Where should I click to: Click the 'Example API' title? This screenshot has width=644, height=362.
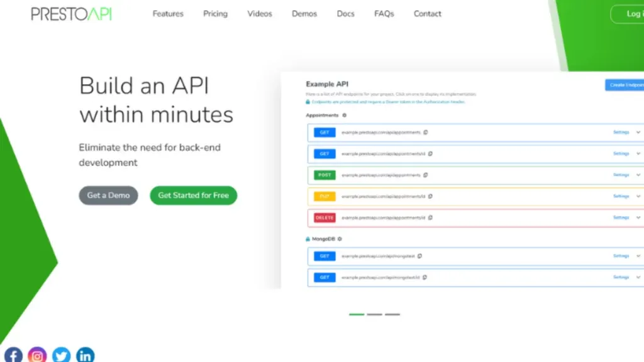pos(327,84)
